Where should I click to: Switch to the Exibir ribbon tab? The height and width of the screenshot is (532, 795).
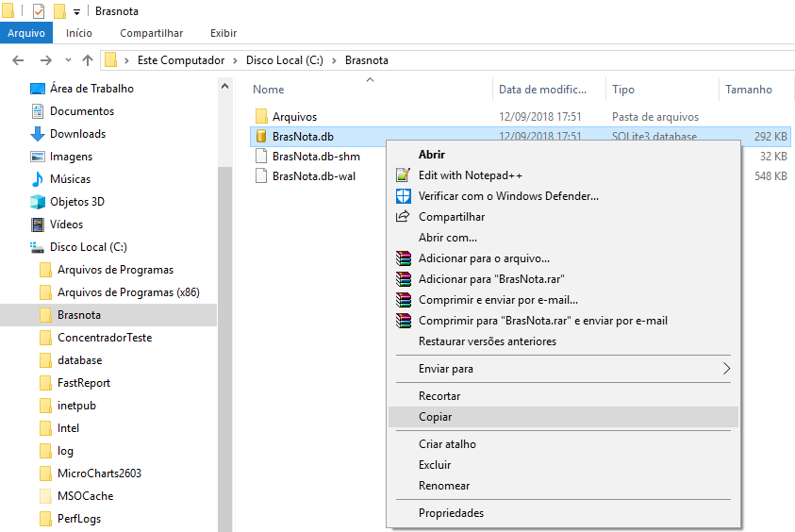224,33
